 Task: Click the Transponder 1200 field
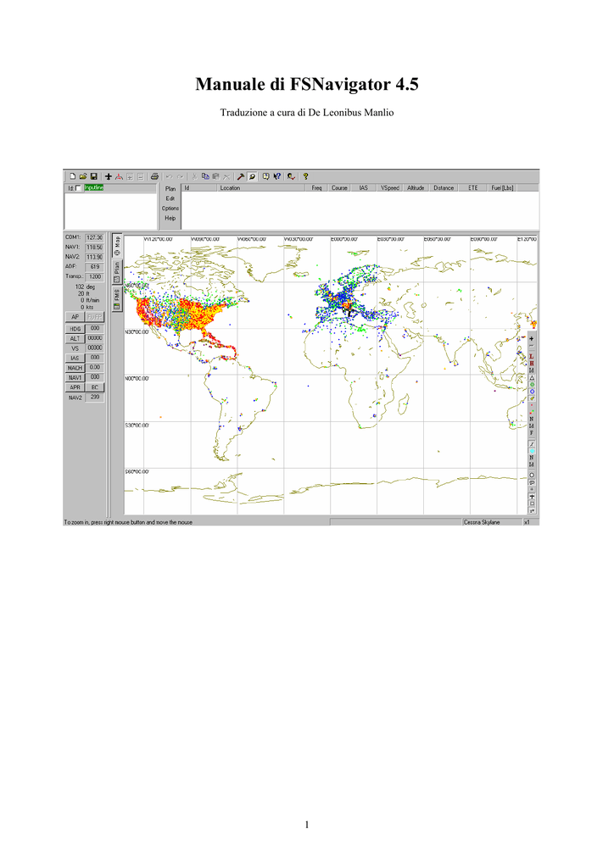[95, 276]
